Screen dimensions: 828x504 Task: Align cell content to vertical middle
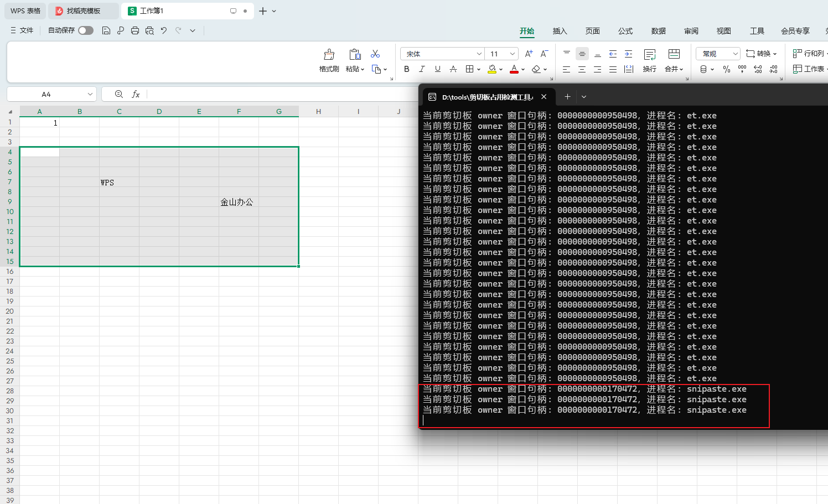582,54
